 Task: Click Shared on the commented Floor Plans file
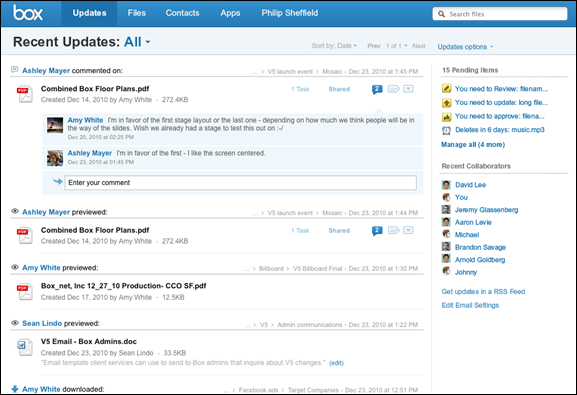coord(339,89)
